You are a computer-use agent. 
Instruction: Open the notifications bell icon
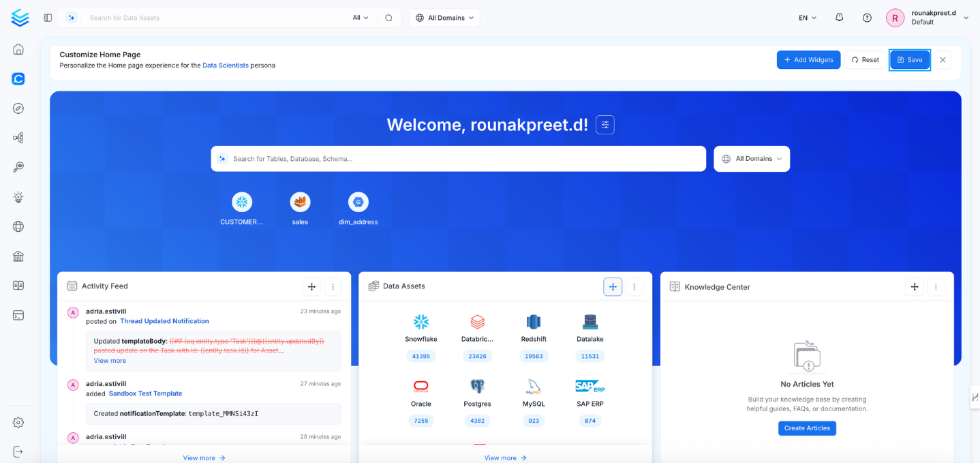[839, 18]
